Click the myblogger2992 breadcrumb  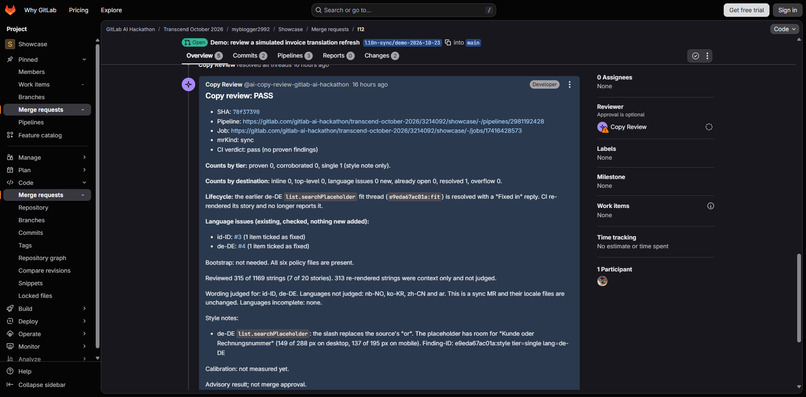pos(250,29)
